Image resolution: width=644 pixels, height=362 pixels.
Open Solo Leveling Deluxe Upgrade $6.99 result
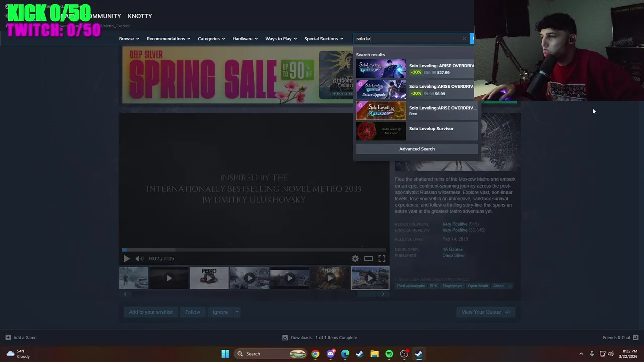(417, 89)
